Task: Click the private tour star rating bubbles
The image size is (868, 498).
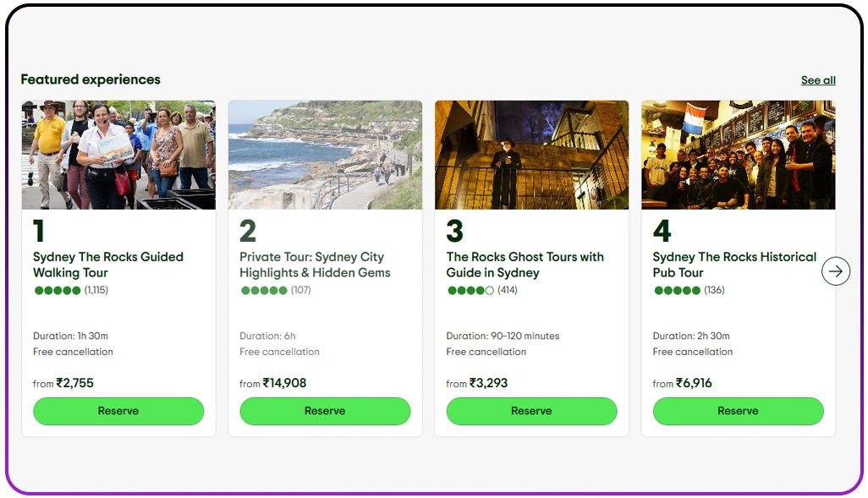Action: pyautogui.click(x=264, y=291)
